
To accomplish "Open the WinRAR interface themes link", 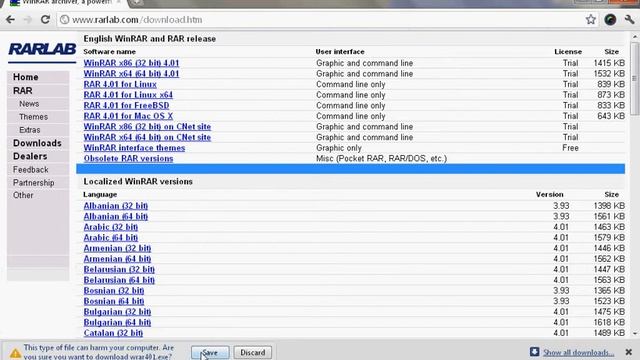I will (134, 148).
